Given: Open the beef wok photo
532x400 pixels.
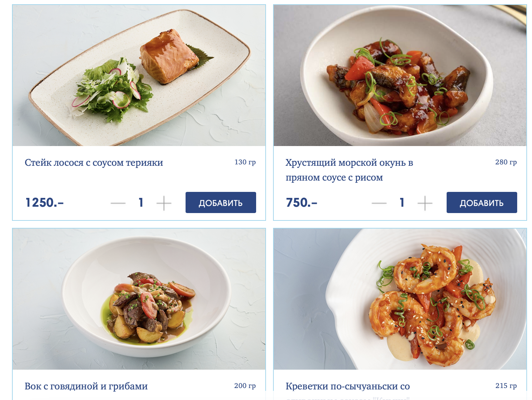Looking at the screenshot, I should [x=139, y=299].
